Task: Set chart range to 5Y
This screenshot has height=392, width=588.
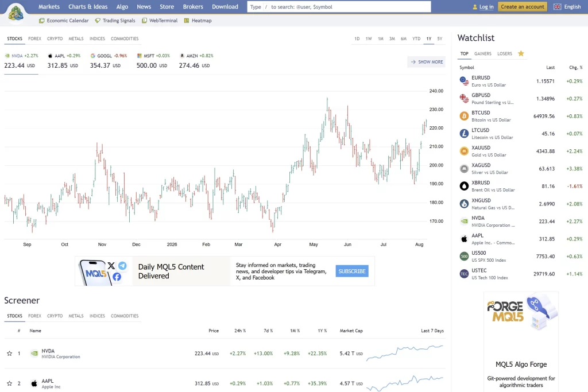Action: pyautogui.click(x=440, y=38)
